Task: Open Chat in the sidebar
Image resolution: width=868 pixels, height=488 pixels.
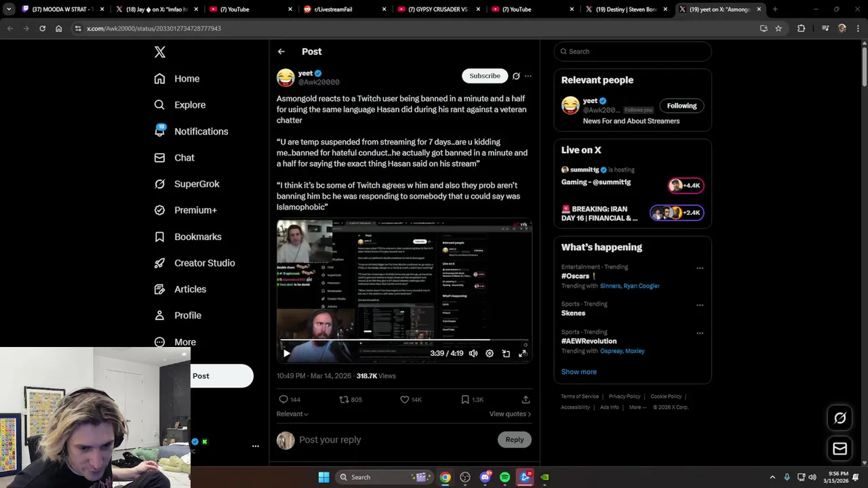Action: coord(174,157)
